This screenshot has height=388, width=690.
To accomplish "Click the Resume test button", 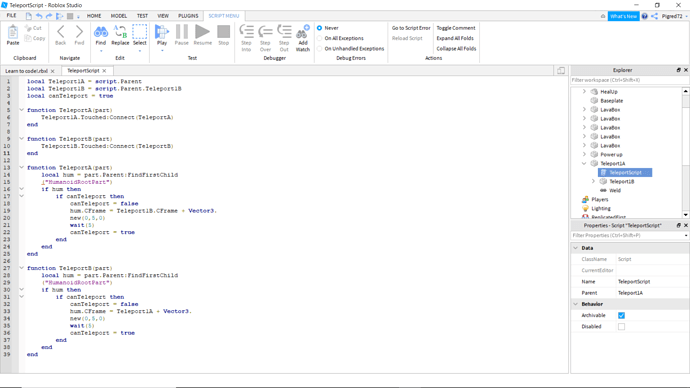I will click(x=202, y=32).
